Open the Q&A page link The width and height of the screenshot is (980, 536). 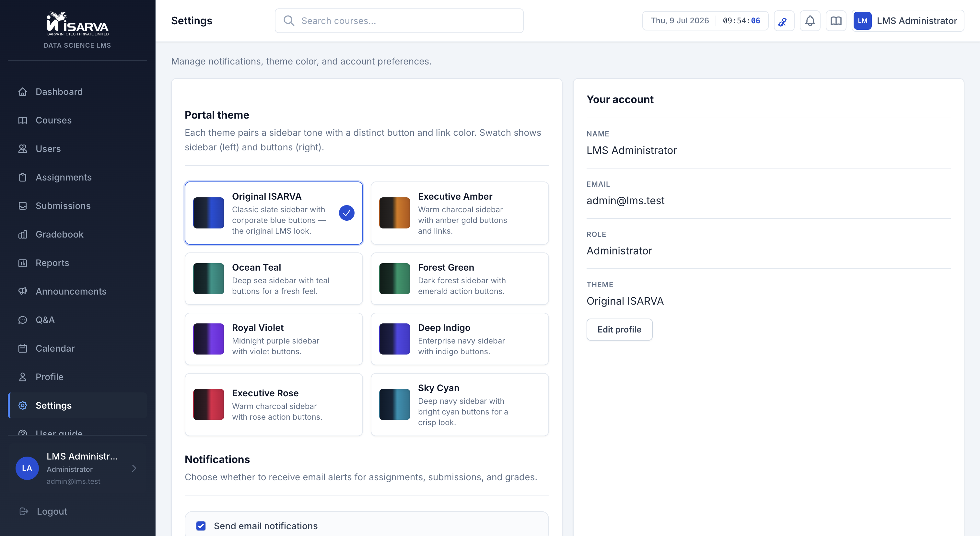point(77,320)
